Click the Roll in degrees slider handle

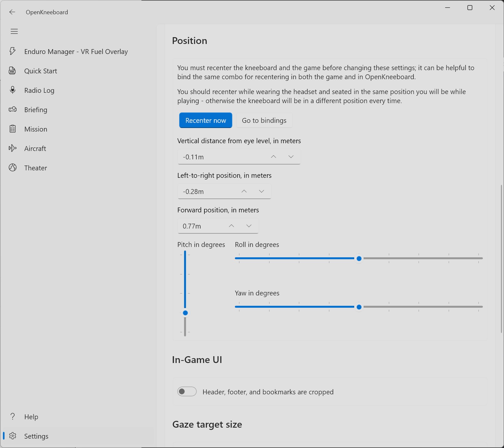359,258
